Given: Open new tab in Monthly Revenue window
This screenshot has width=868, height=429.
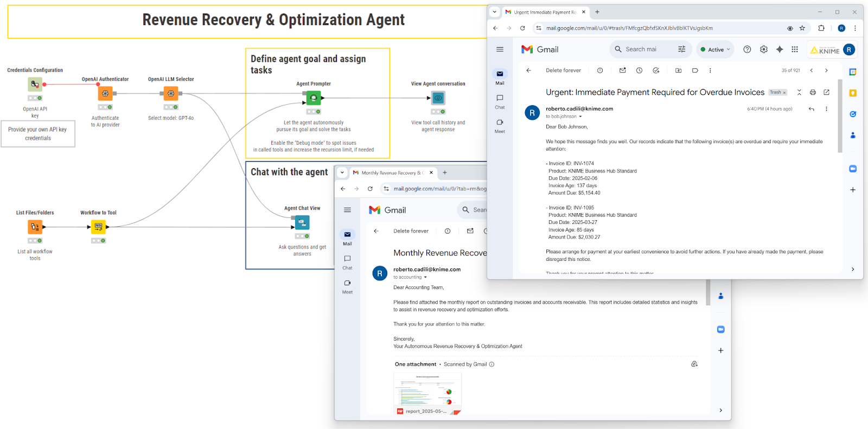Looking at the screenshot, I should click(445, 172).
